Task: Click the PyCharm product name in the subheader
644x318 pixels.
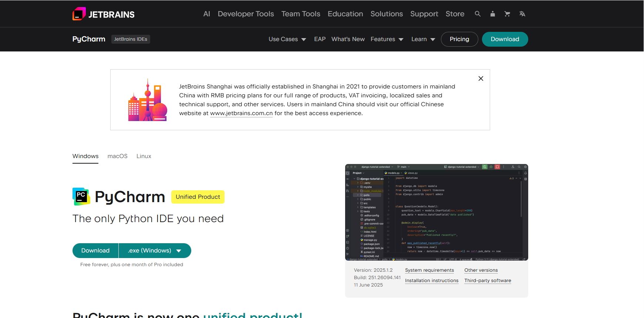Action: (89, 39)
